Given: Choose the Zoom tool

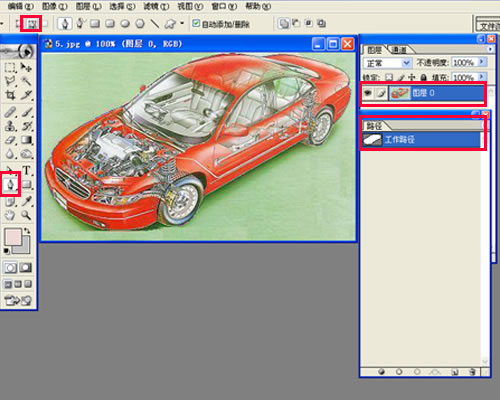Looking at the screenshot, I should tap(26, 215).
